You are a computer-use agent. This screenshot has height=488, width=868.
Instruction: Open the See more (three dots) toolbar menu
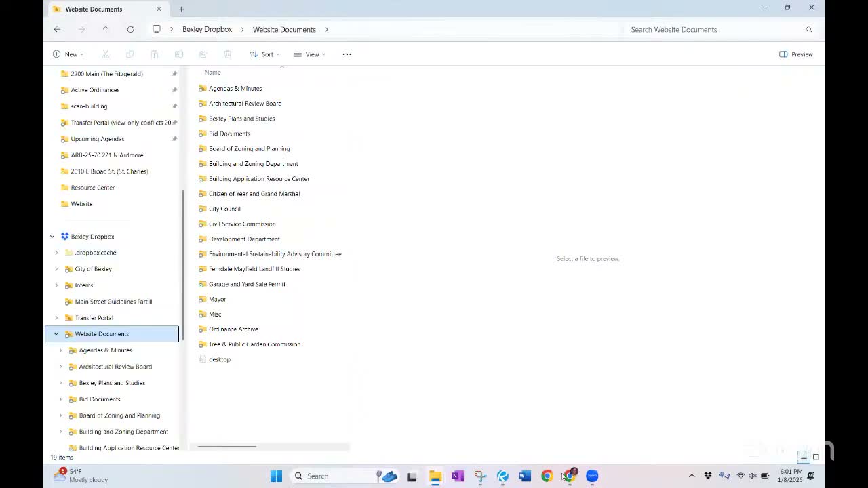[347, 54]
